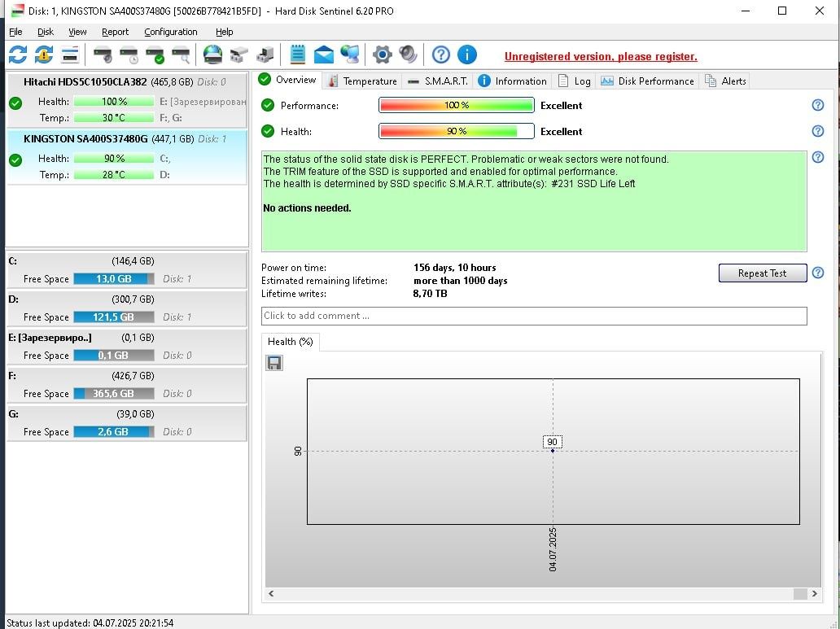This screenshot has height=629, width=840.
Task: Click the speaker sound toolbar icon
Action: point(408,55)
